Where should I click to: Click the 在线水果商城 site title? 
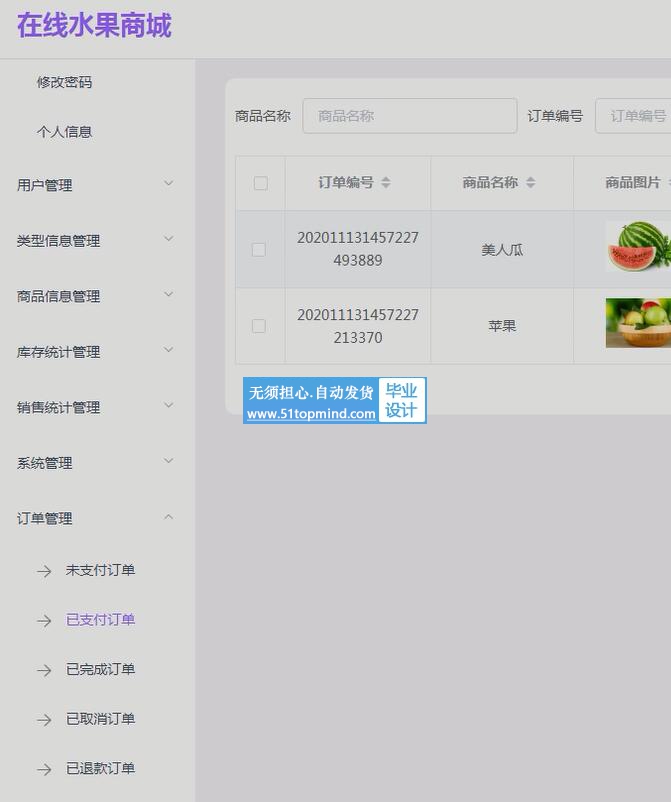pyautogui.click(x=94, y=25)
